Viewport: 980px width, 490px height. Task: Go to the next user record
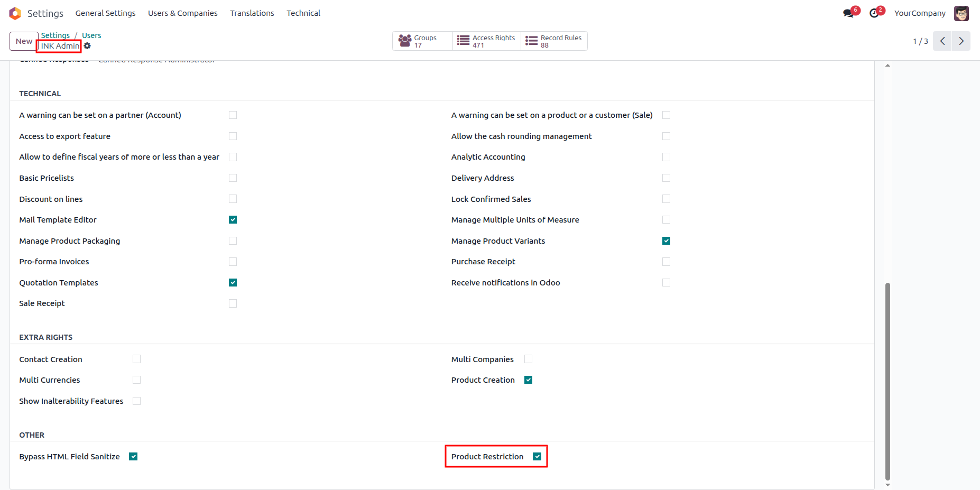[x=961, y=41]
